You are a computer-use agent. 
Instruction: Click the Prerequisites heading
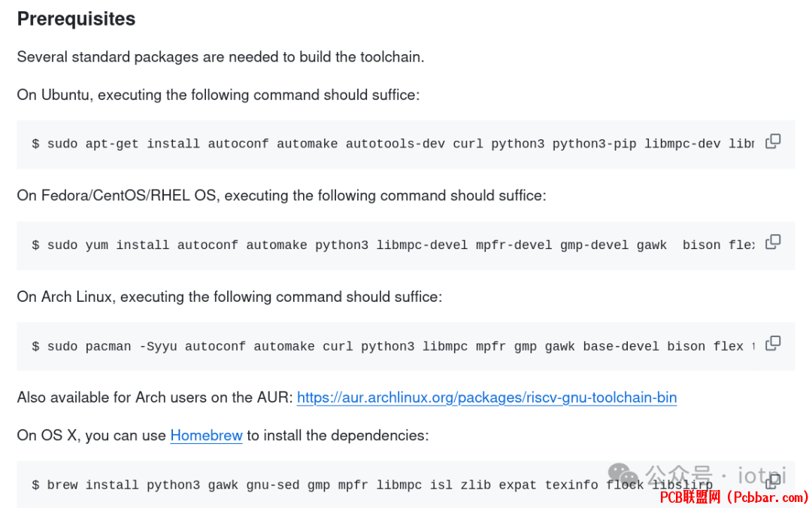(x=76, y=19)
